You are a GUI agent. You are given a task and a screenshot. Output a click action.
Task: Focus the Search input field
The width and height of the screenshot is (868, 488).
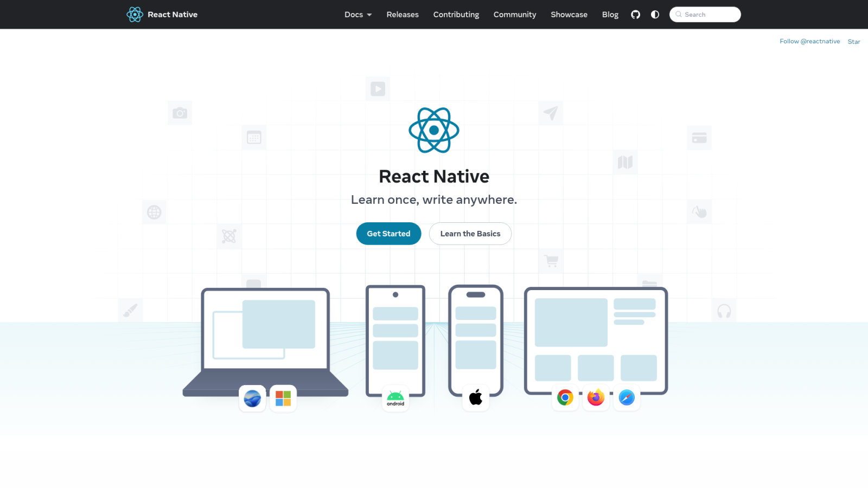pos(705,15)
